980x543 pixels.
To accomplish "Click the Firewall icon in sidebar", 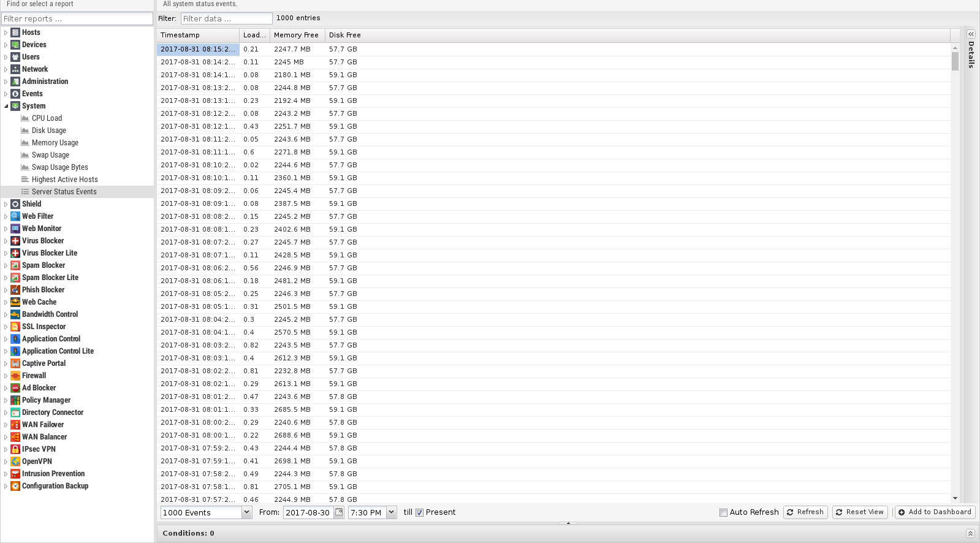I will point(15,376).
